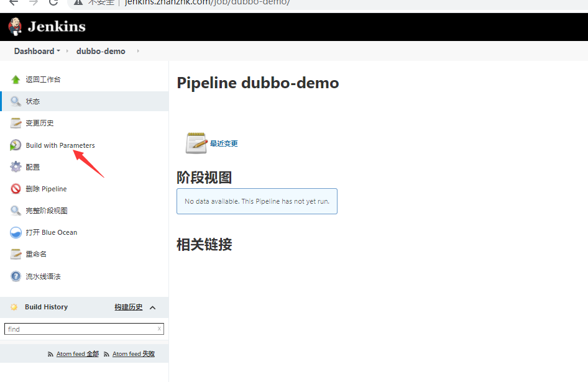The height and width of the screenshot is (382, 588).
Task: Click the Blue Ocean sphere icon
Action: tap(16, 232)
